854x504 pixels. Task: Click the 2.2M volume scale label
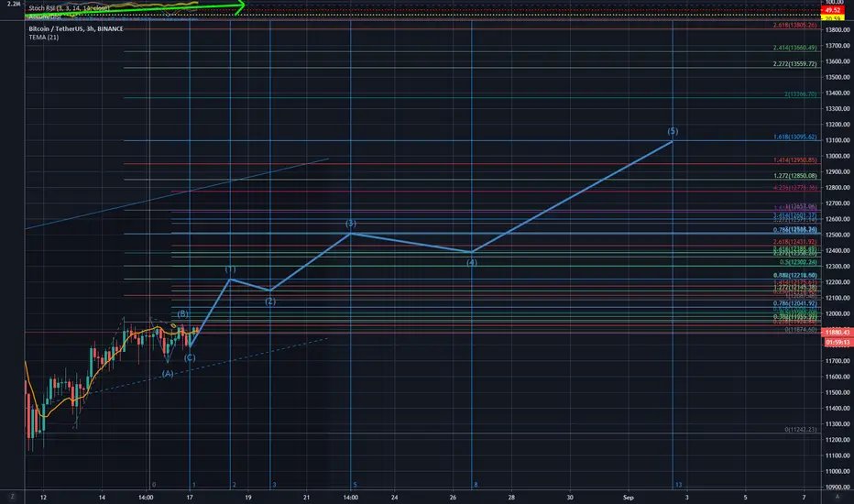click(13, 4)
